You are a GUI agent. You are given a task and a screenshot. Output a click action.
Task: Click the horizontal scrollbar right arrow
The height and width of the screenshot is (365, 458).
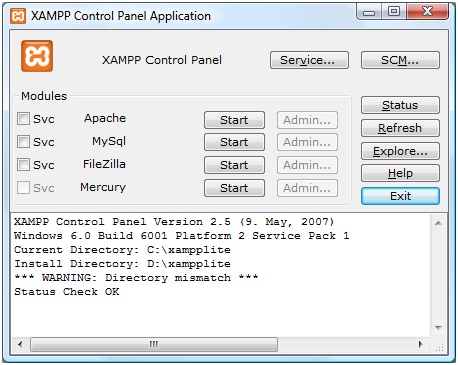[421, 344]
